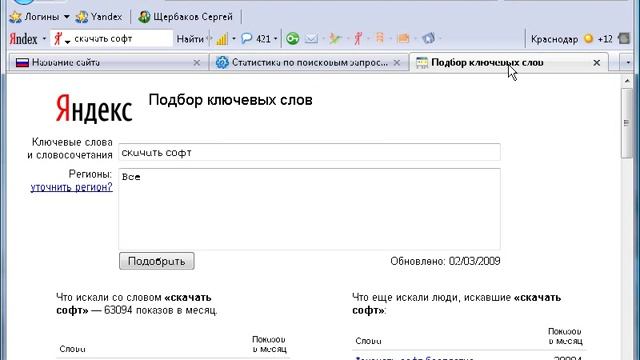The width and height of the screenshot is (640, 360).
Task: Click the red figure toolbar icon near envelope
Action: (358, 39)
